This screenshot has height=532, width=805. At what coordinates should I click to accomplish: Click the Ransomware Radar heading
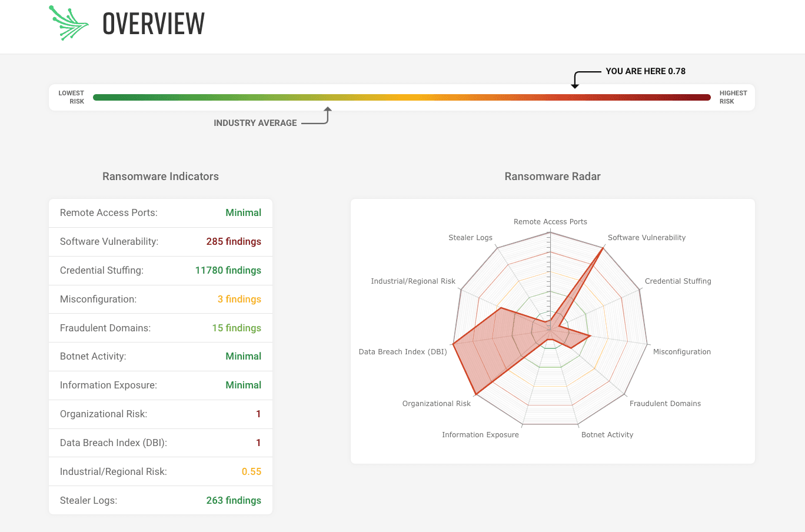click(552, 177)
